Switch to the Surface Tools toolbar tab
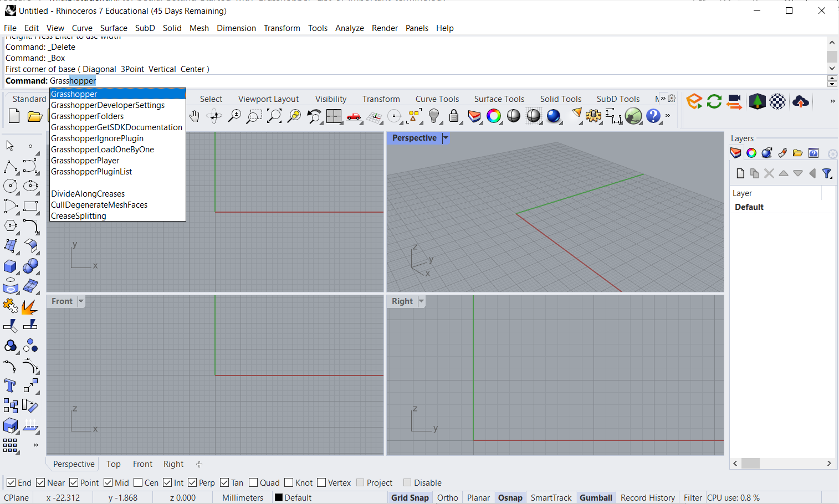This screenshot has height=504, width=839. (x=499, y=99)
